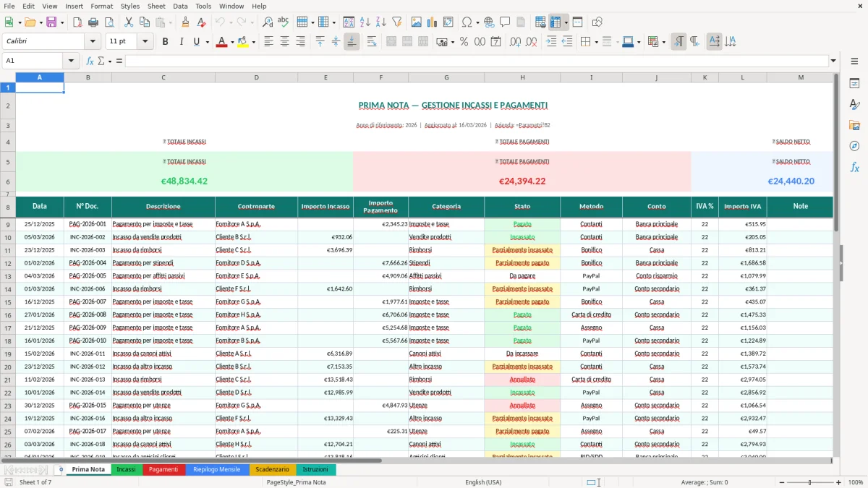Toggle Bold formatting
Viewport: 868px width, 488px height.
point(165,42)
